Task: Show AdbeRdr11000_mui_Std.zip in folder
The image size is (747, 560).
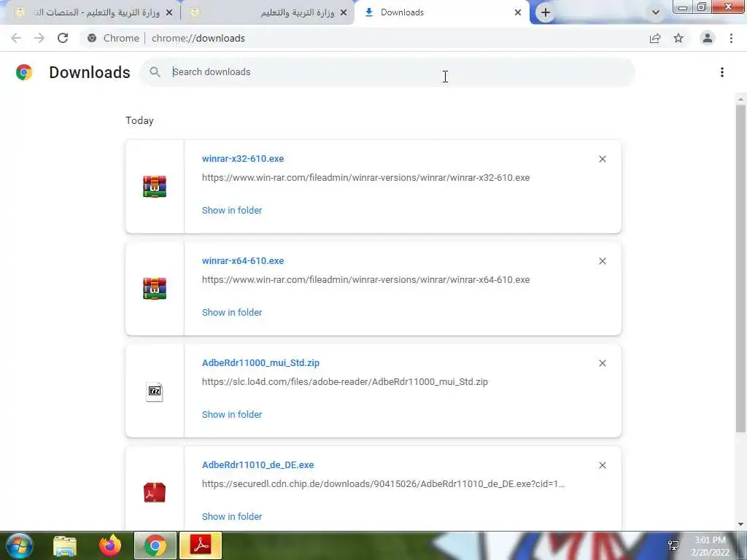Action: pyautogui.click(x=232, y=414)
